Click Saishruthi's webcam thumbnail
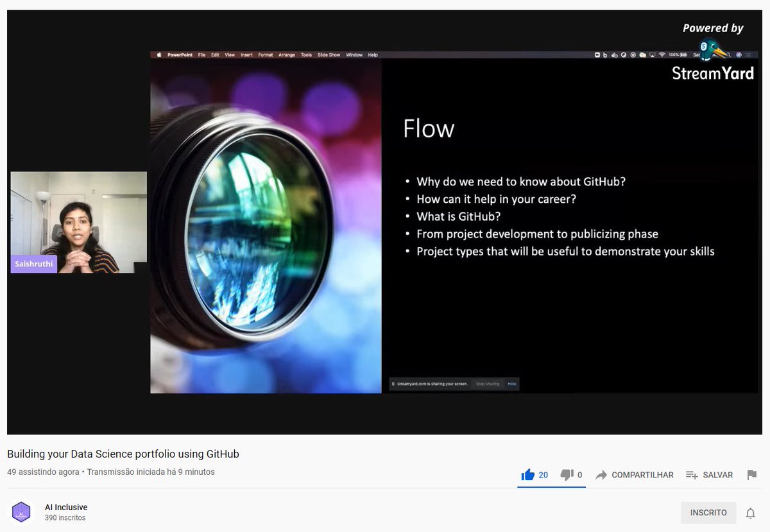Screen dimensions: 770x532 click(x=78, y=222)
